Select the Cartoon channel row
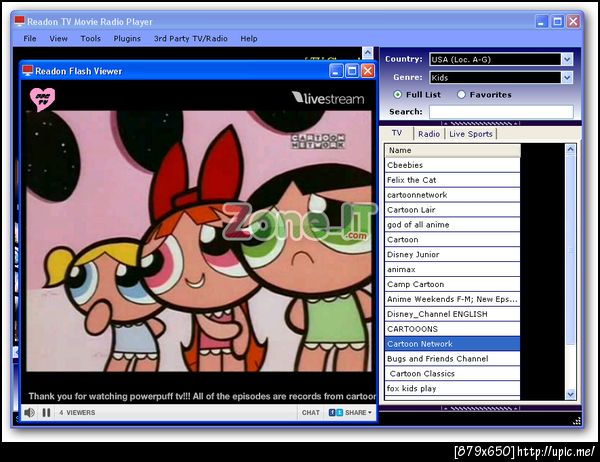The image size is (600, 462). coord(452,240)
